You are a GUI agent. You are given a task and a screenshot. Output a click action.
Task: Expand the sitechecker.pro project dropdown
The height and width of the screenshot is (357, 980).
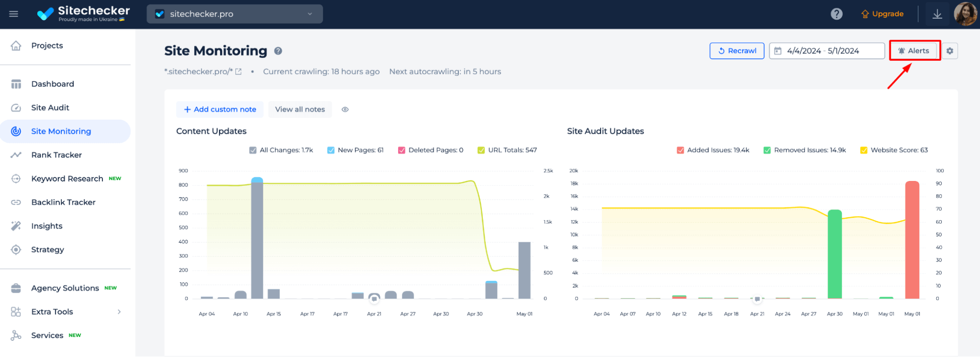coord(234,14)
